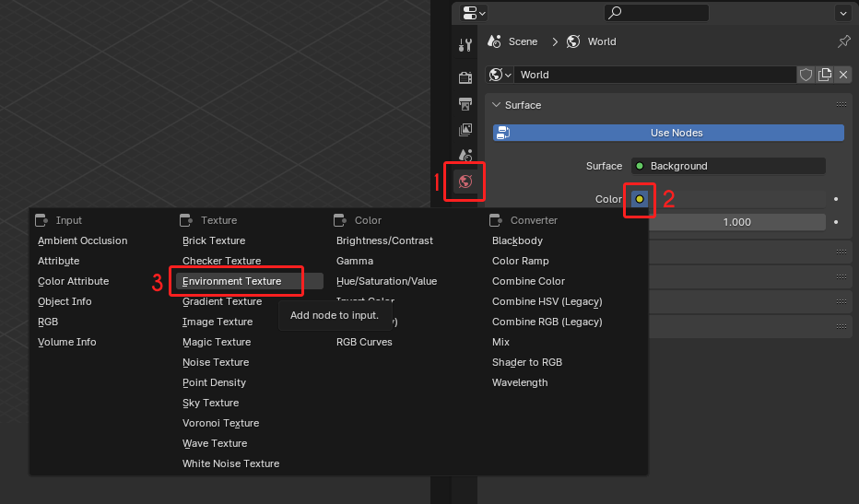859x504 pixels.
Task: Adjust the Strength slider showing 1.000
Action: 736,222
